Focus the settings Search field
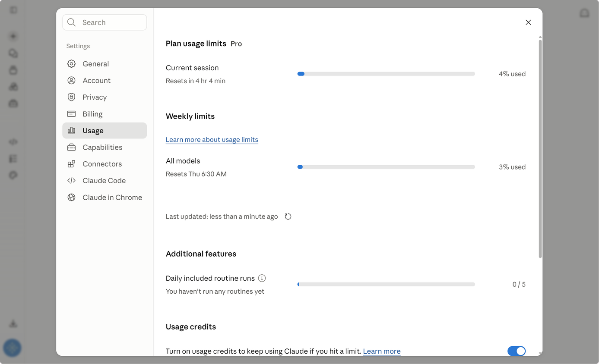This screenshot has width=599, height=364. coord(105,22)
